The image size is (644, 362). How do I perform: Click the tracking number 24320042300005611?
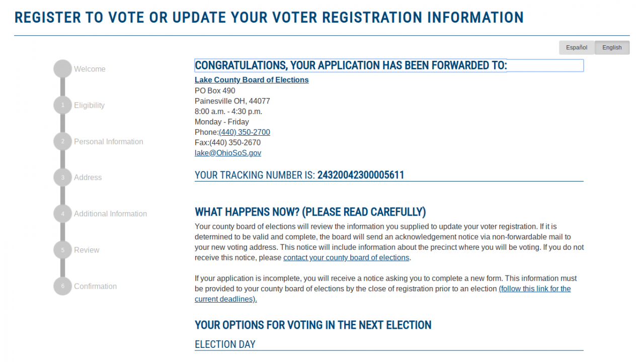[x=360, y=175]
